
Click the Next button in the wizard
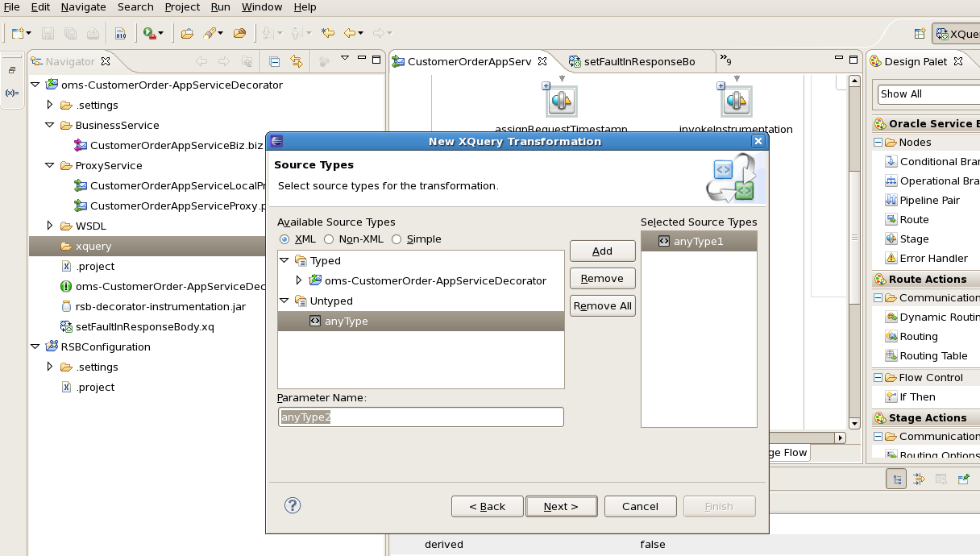pos(561,506)
